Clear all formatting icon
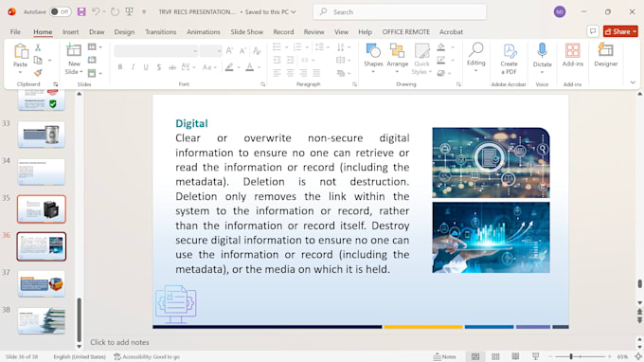 tap(257, 51)
